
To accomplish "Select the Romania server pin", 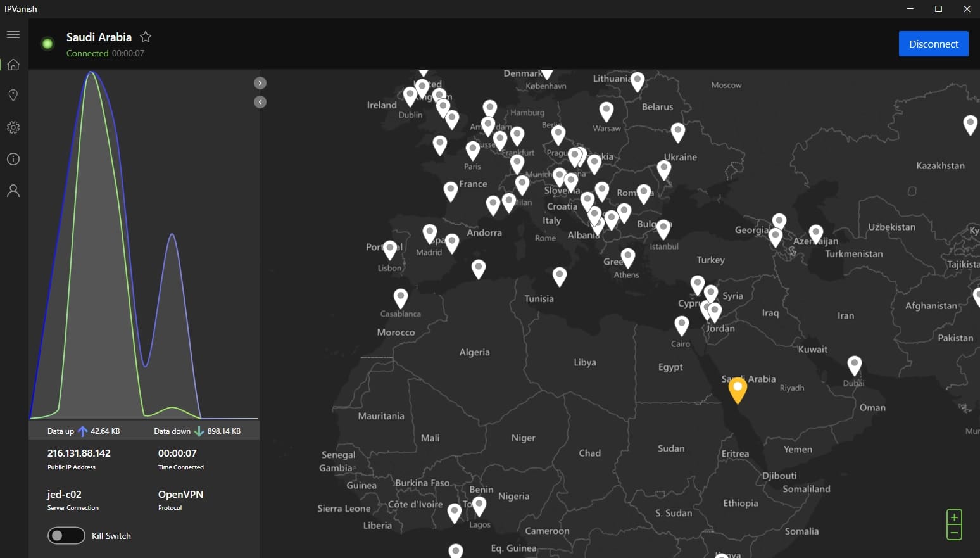I will pos(644,194).
